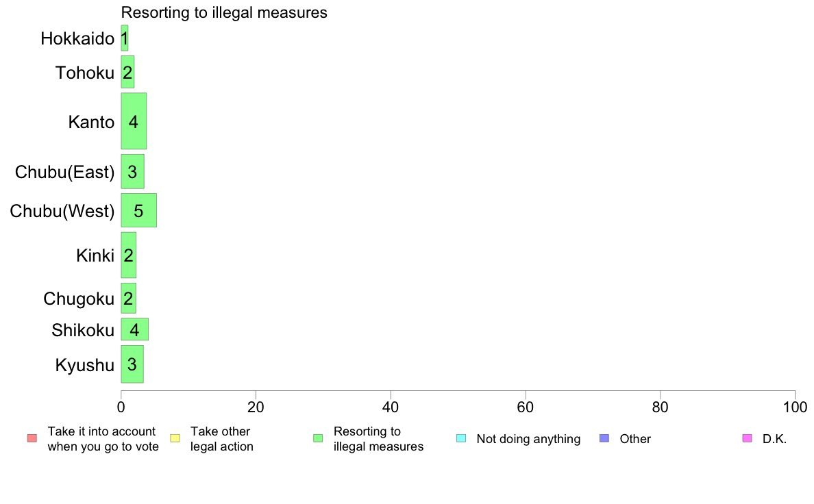Click the 'Resorting to illegal measures' chart title
Screen dimensions: 814x504
click(x=224, y=12)
